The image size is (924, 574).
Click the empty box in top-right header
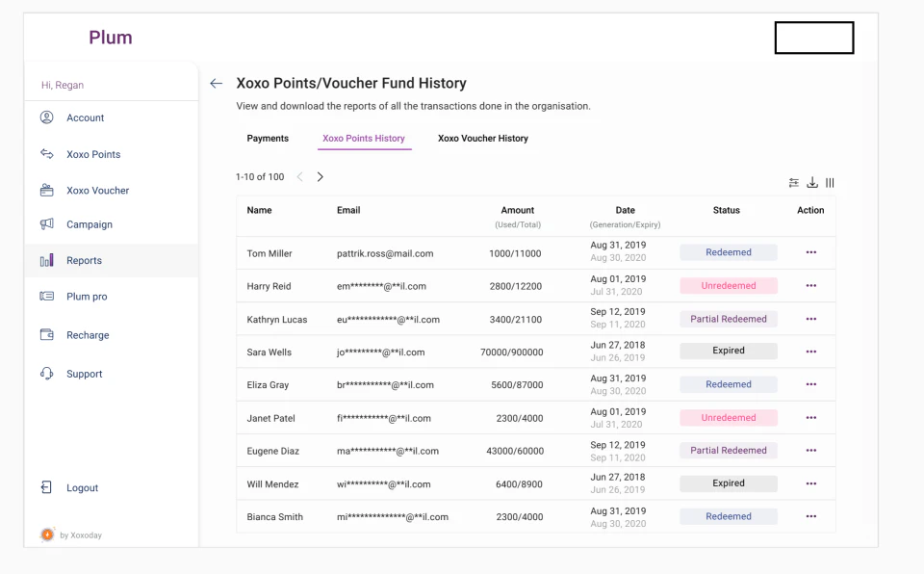tap(814, 38)
